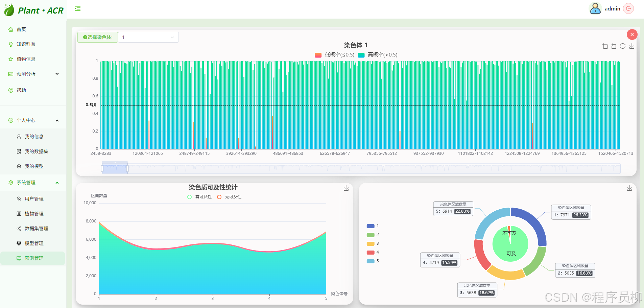The width and height of the screenshot is (644, 308).
Task: Click label box '4: 4719 15.59%'
Action: click(x=440, y=260)
